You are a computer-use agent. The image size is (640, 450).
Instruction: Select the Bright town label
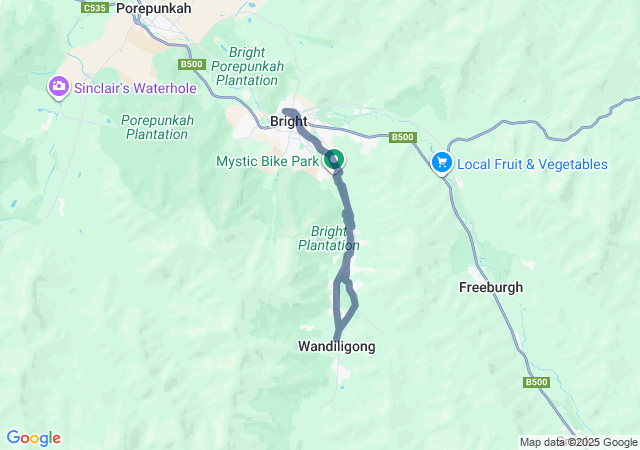289,121
